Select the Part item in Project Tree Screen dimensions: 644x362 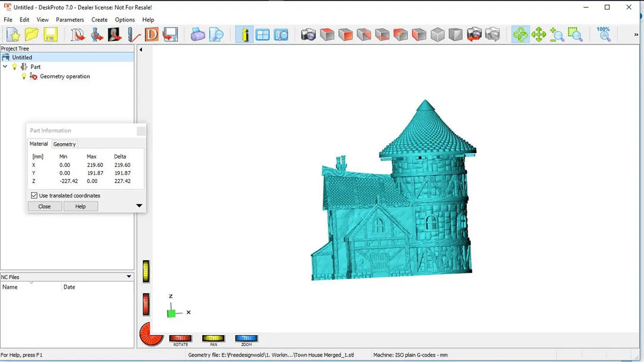click(35, 67)
